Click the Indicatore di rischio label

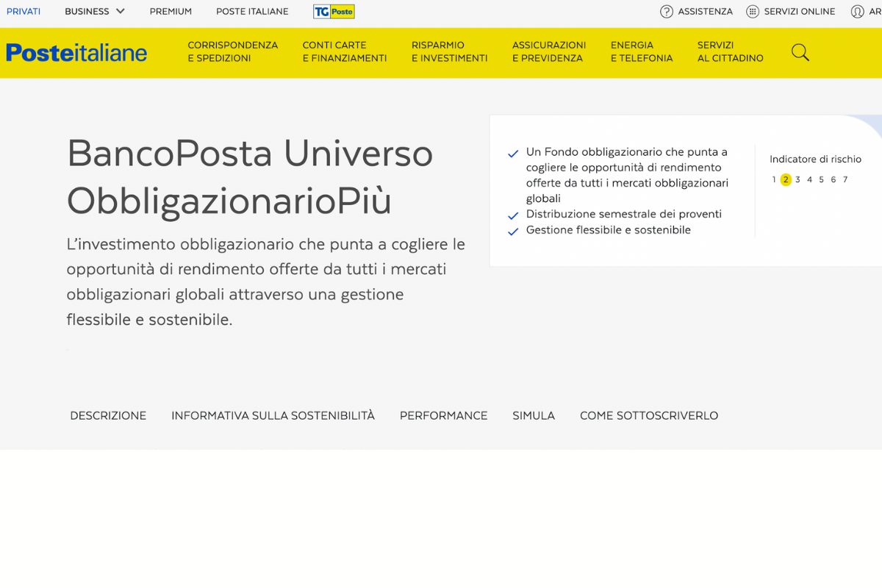(x=816, y=159)
